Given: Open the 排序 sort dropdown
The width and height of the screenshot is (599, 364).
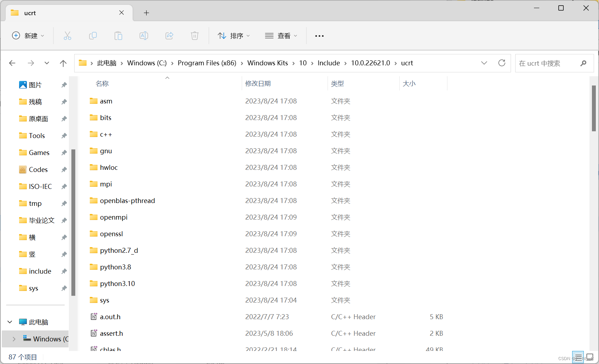Looking at the screenshot, I should [234, 36].
